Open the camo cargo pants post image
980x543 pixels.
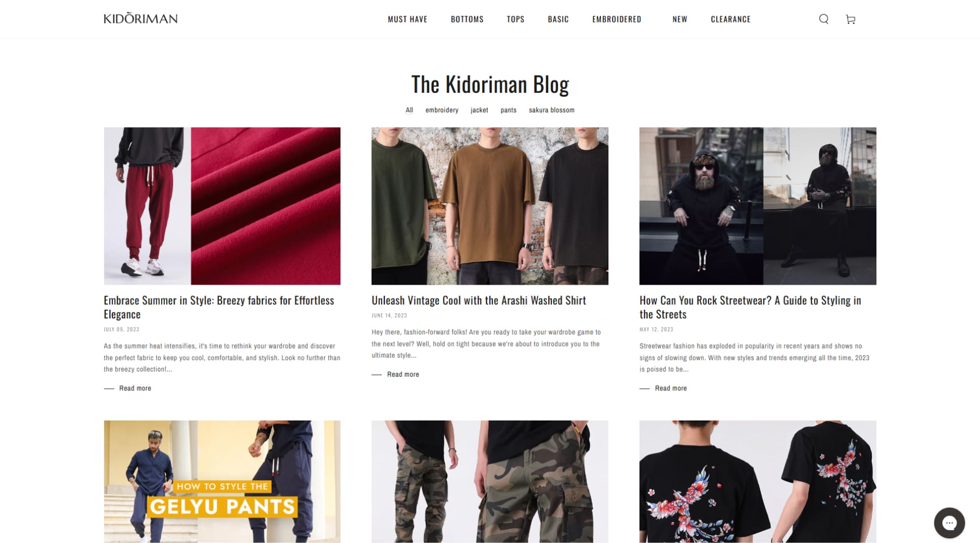tap(489, 481)
